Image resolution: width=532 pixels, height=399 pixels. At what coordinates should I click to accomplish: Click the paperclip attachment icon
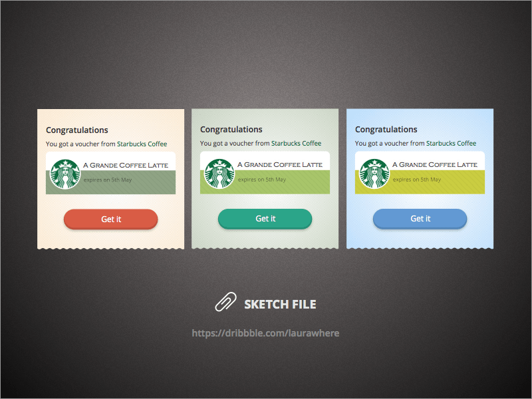(x=225, y=302)
